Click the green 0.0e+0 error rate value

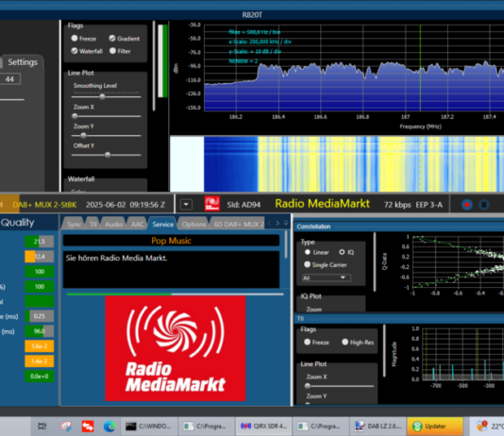(40, 376)
